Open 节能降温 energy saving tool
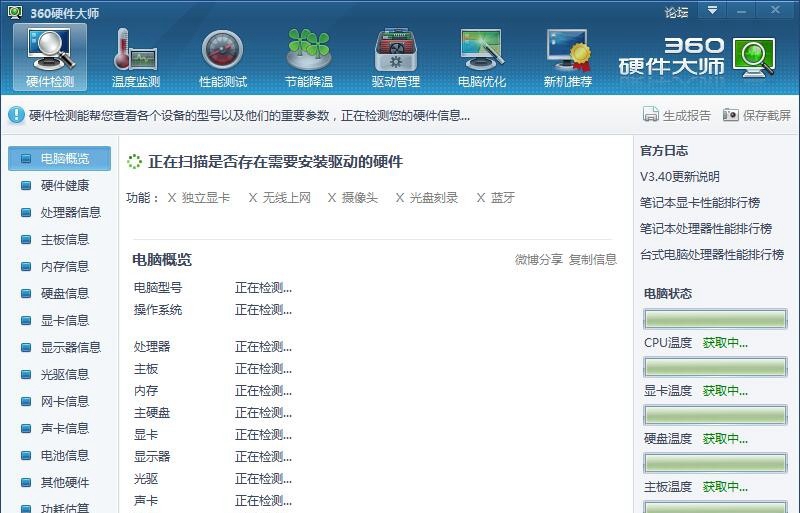The image size is (800, 513). click(309, 57)
